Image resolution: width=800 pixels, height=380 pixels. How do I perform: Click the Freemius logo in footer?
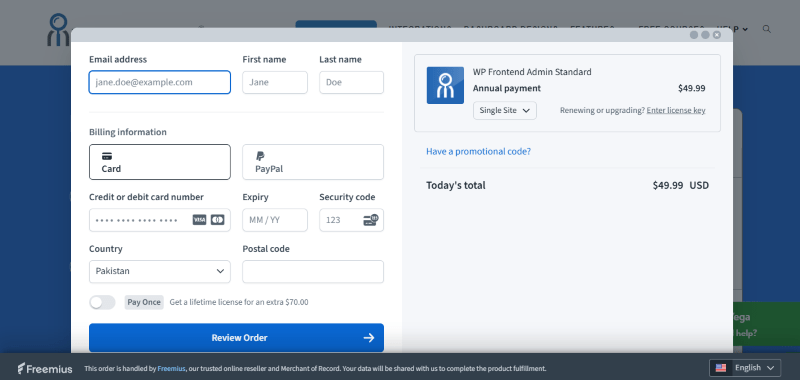click(45, 368)
